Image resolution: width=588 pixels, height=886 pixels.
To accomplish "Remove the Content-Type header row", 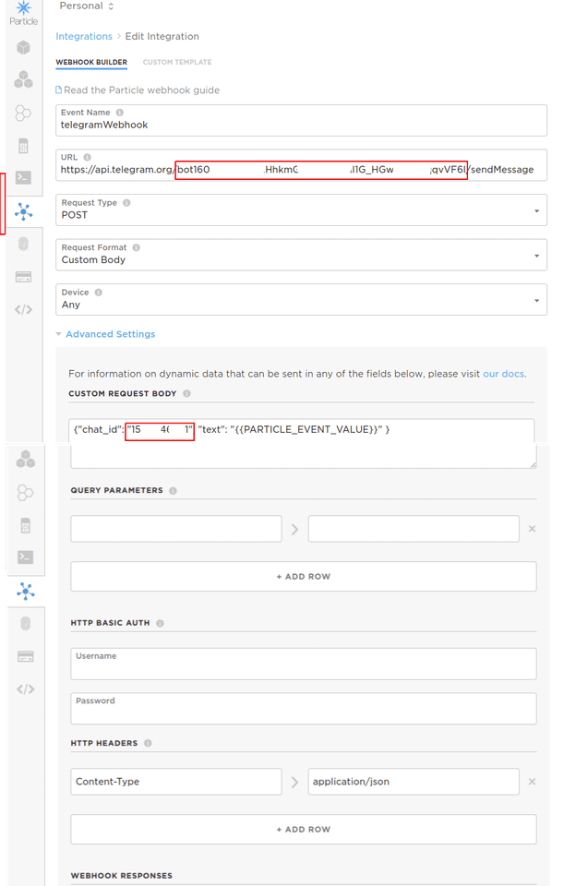I will pyautogui.click(x=532, y=782).
